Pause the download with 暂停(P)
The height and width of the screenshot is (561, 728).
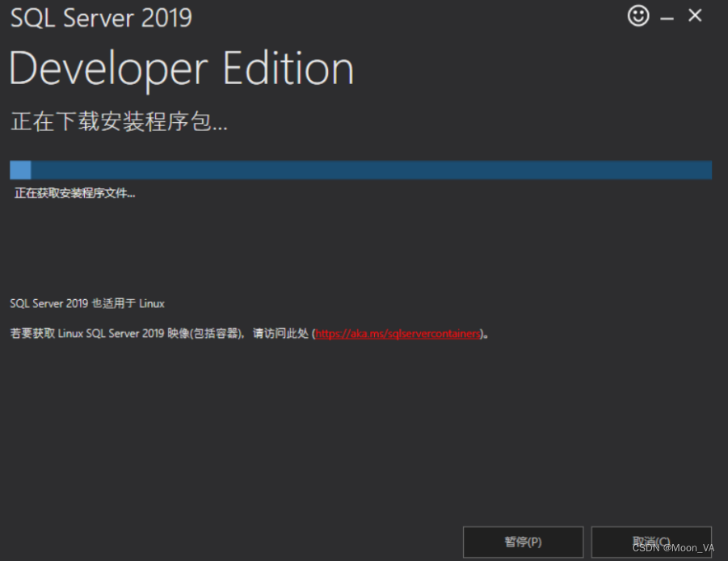[x=524, y=542]
